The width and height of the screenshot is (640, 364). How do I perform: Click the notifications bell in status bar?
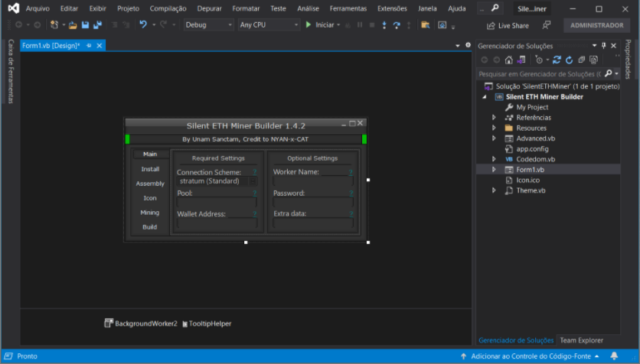coord(614,356)
